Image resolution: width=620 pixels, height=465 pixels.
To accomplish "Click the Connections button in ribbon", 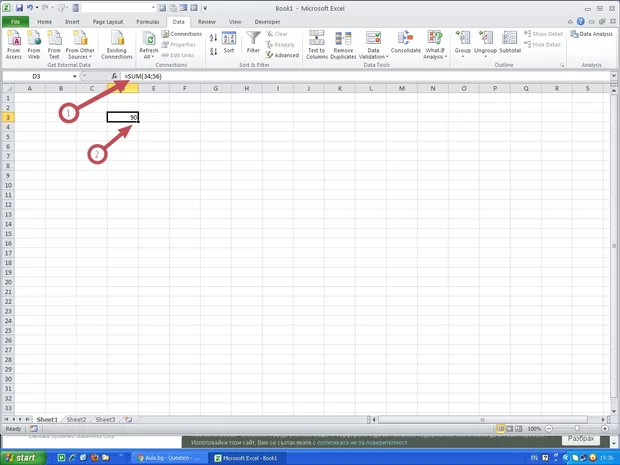I will (182, 34).
